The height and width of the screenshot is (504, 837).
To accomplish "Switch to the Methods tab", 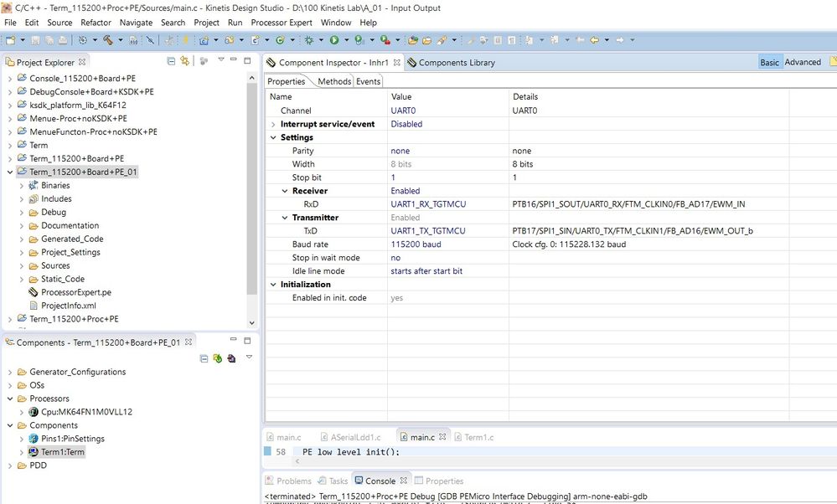I will pos(334,81).
